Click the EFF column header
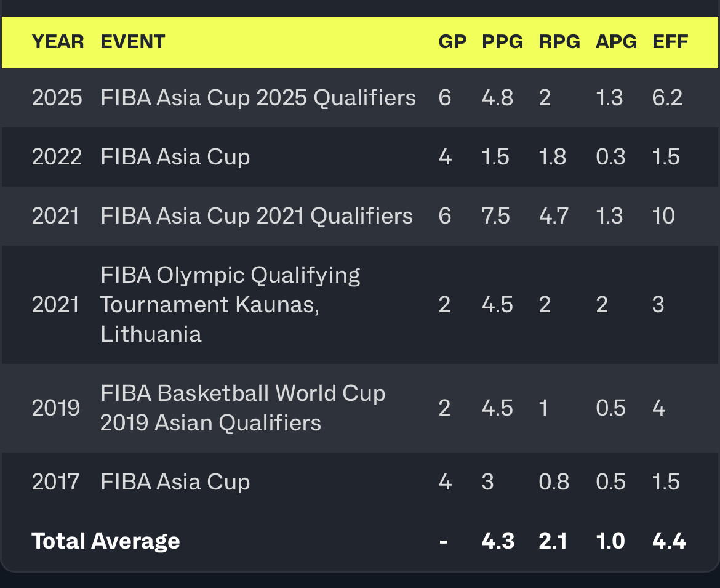Image resolution: width=720 pixels, height=588 pixels. [x=670, y=42]
